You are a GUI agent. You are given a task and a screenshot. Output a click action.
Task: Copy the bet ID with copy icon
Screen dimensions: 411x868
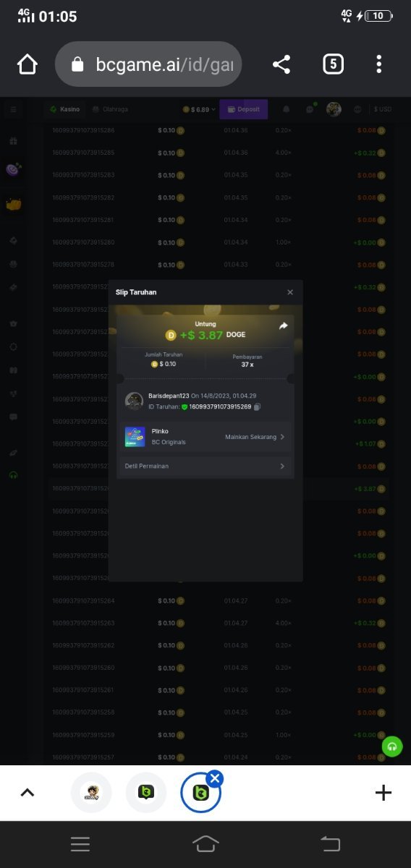(258, 407)
